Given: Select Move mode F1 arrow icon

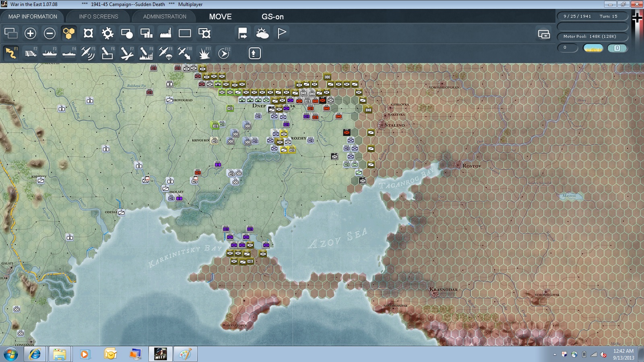Looking at the screenshot, I should point(11,53).
